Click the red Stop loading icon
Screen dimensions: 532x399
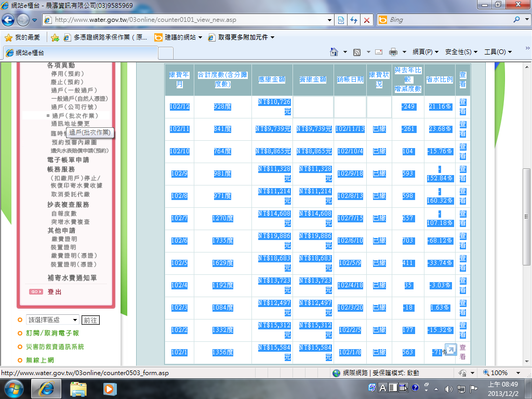(x=367, y=20)
